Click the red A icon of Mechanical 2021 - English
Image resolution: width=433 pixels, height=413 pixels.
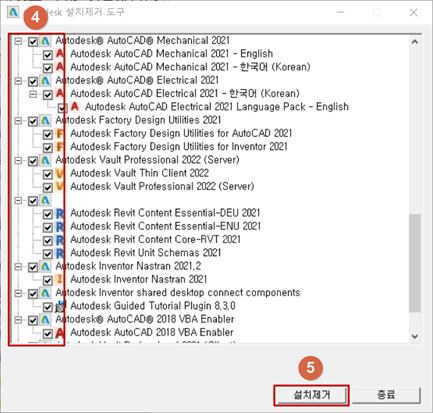pos(60,54)
